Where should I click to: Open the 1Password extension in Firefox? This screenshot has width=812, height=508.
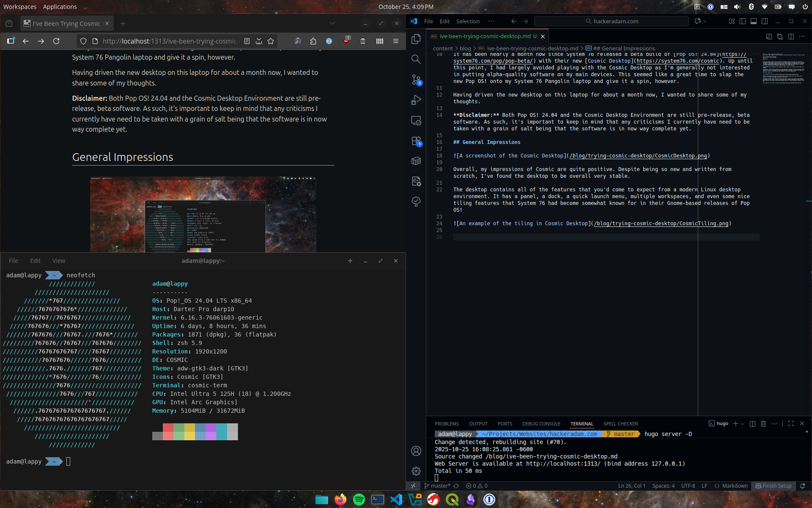(329, 41)
